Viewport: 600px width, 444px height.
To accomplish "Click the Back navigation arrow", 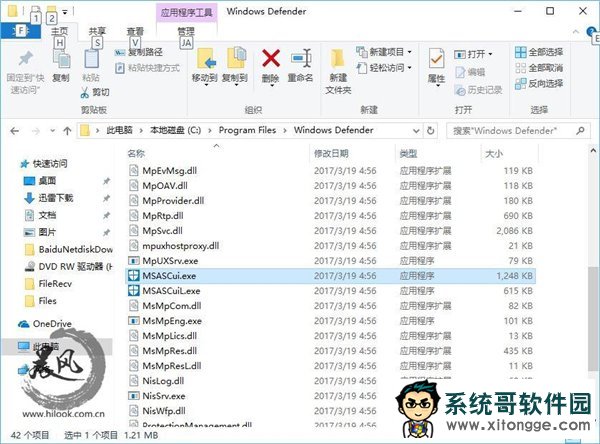I will coord(15,131).
